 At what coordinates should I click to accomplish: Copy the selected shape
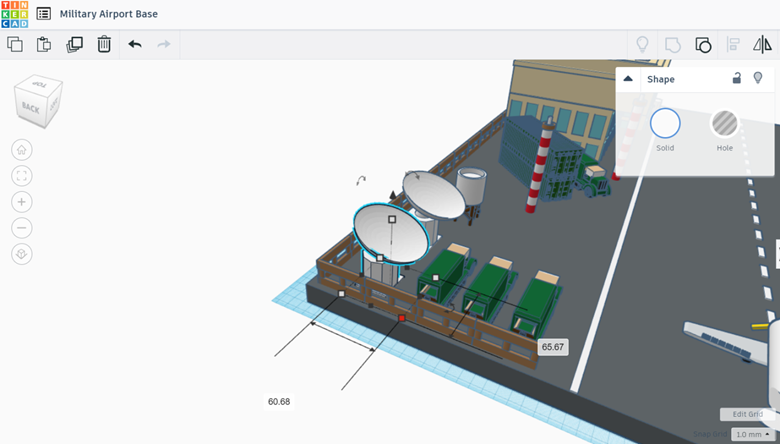[15, 44]
